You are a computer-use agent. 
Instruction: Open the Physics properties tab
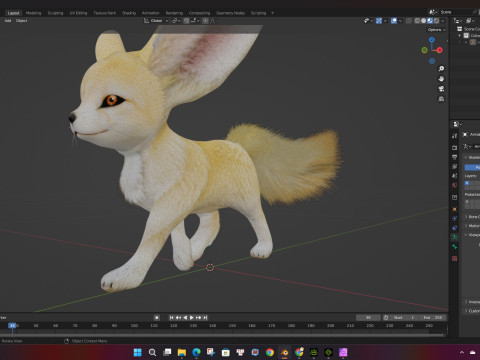[455, 218]
